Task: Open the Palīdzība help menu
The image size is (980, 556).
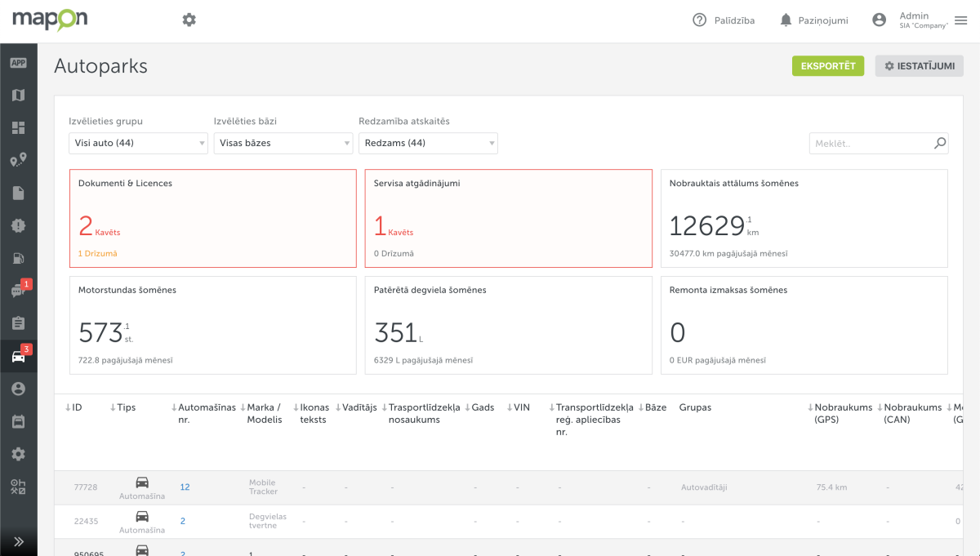Action: coord(724,20)
